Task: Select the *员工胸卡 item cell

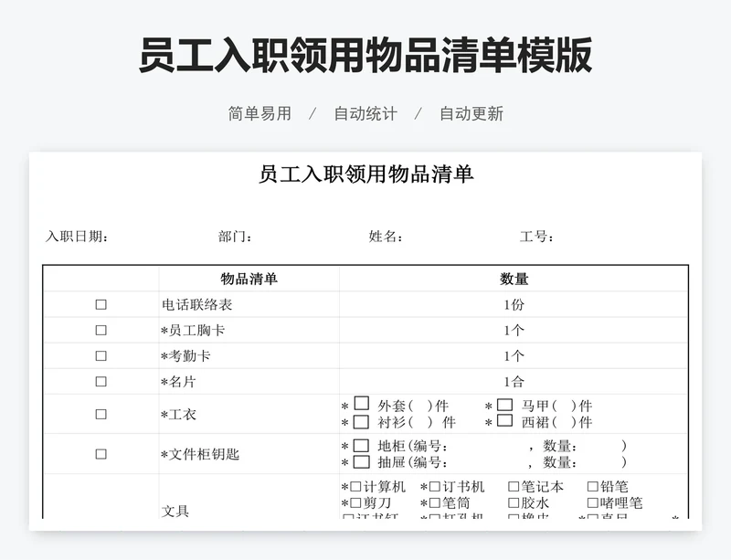Action: coord(249,330)
